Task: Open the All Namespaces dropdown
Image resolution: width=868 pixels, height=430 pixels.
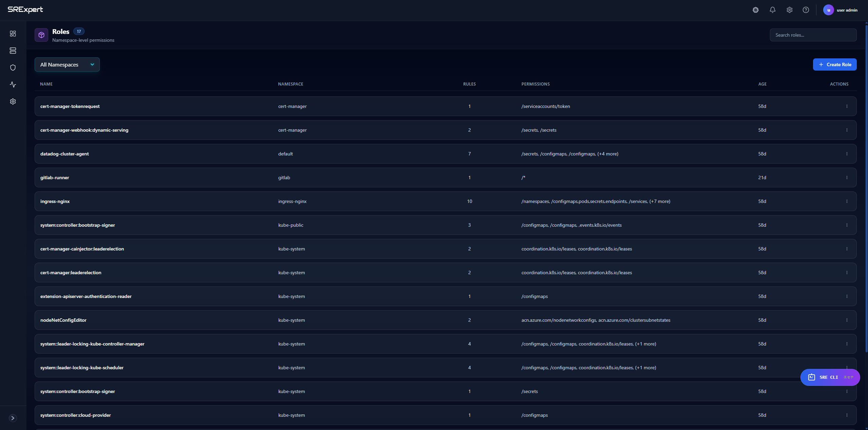Action: tap(67, 64)
